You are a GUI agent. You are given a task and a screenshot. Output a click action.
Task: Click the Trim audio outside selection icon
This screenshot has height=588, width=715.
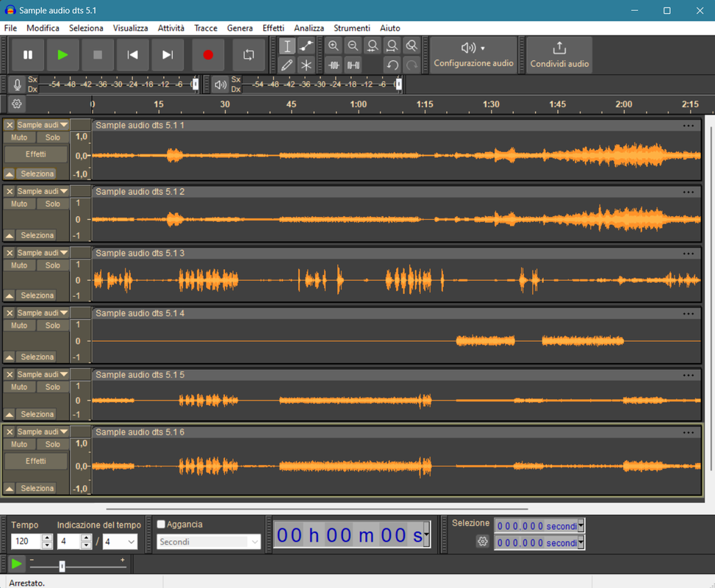tap(334, 65)
